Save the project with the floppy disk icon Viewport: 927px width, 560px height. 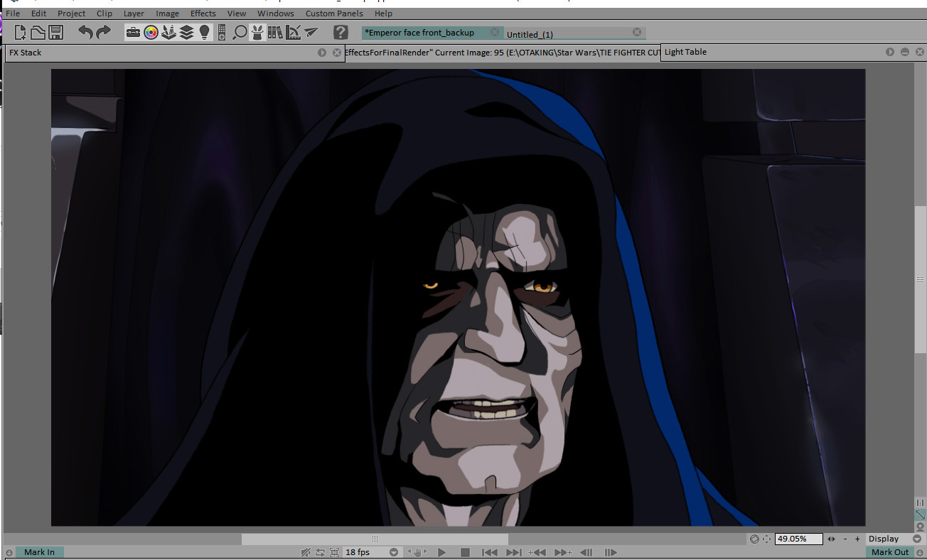pos(56,32)
